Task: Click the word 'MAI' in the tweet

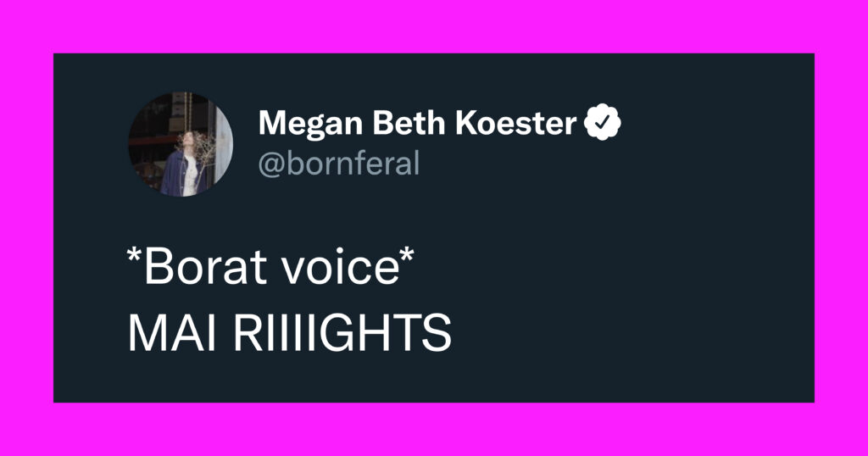Action: coord(171,333)
